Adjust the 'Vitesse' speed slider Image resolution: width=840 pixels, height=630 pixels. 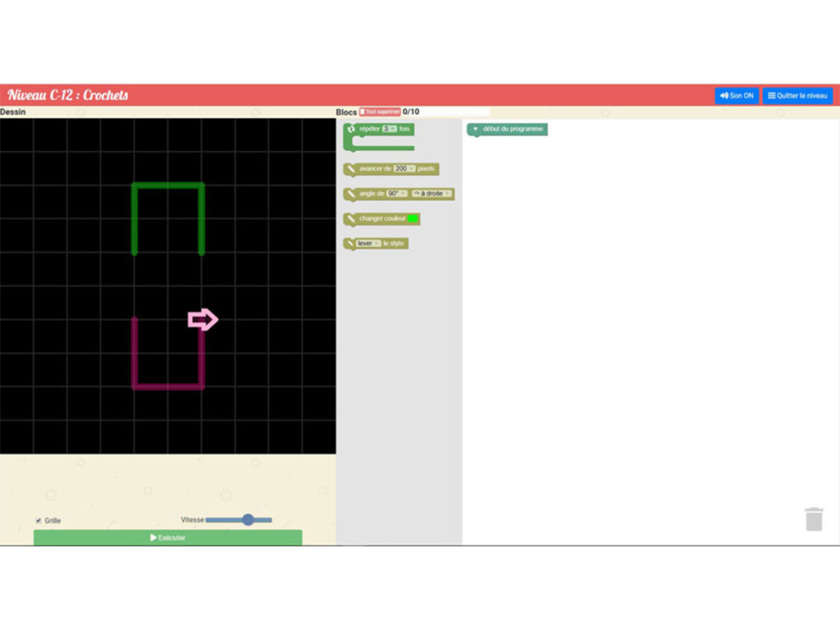point(248,519)
